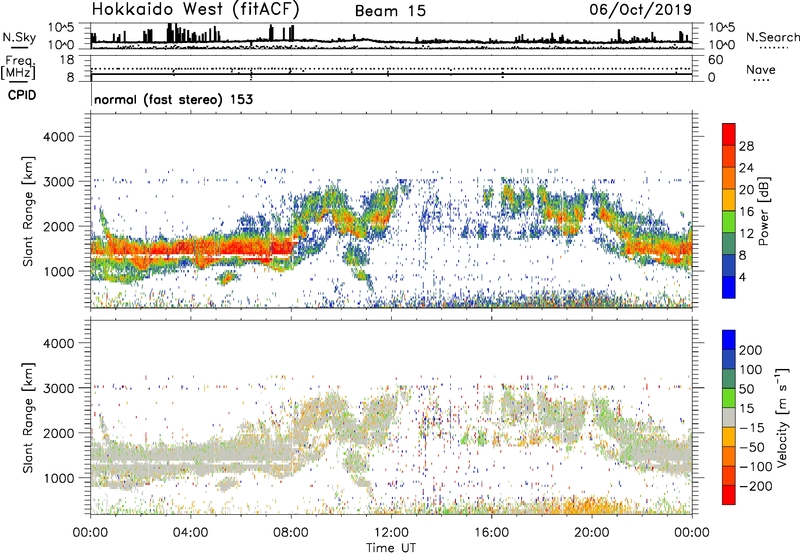Image resolution: width=800 pixels, height=554 pixels.
Task: Click the 'N.Sky' legend label
Action: [x=19, y=37]
